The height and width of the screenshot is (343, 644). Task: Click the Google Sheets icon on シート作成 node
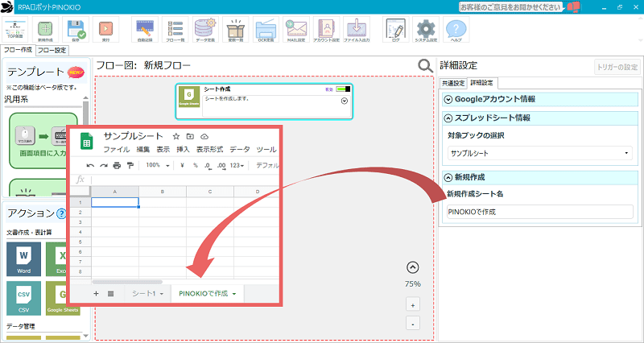189,97
